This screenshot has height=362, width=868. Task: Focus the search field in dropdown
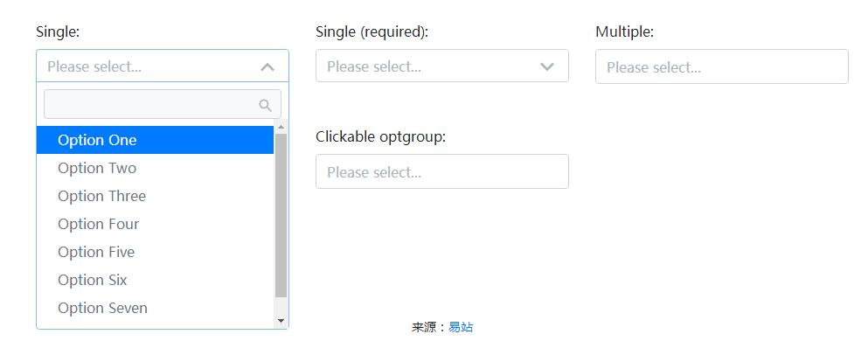coord(150,105)
